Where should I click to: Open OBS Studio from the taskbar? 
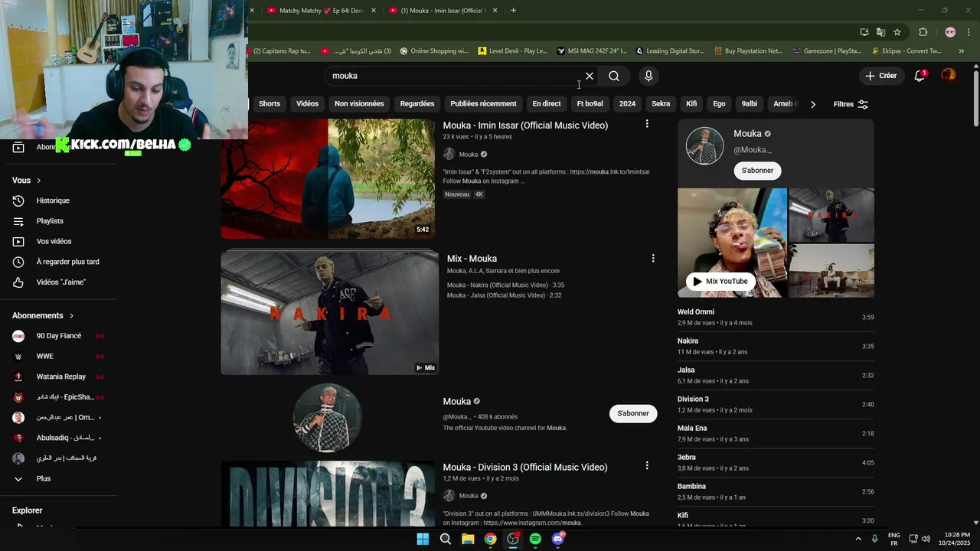(513, 539)
